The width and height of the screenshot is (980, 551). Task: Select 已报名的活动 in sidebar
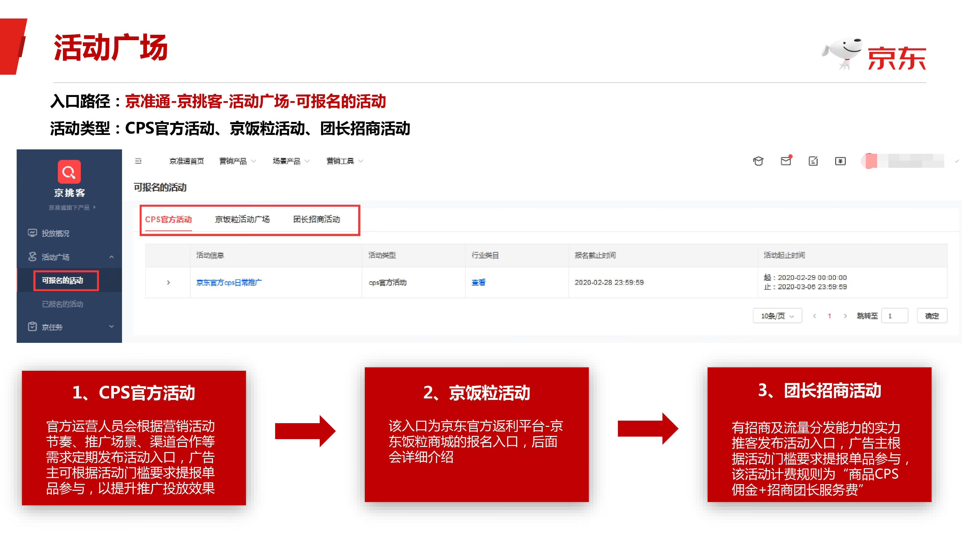click(62, 304)
